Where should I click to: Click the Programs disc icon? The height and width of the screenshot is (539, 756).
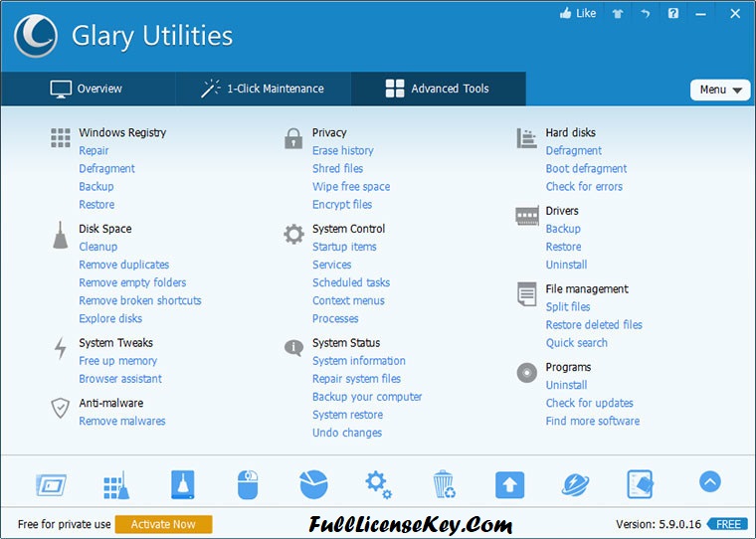[x=526, y=373]
